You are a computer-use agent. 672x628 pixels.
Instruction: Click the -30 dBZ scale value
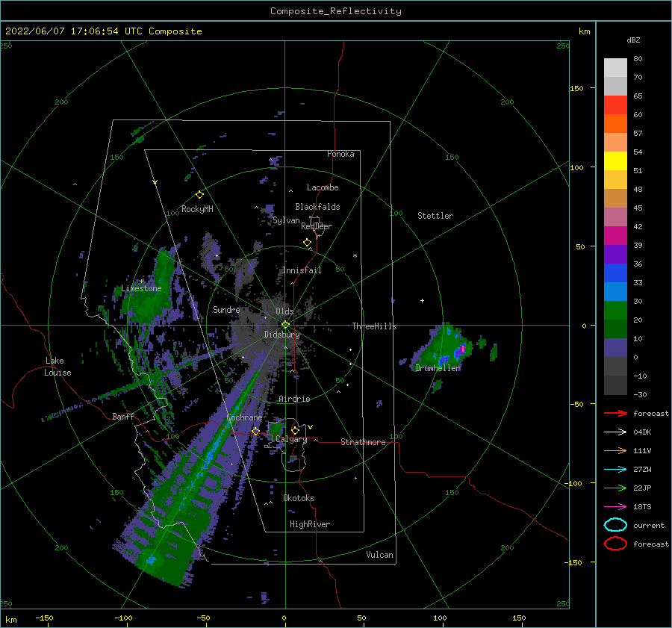tap(640, 394)
